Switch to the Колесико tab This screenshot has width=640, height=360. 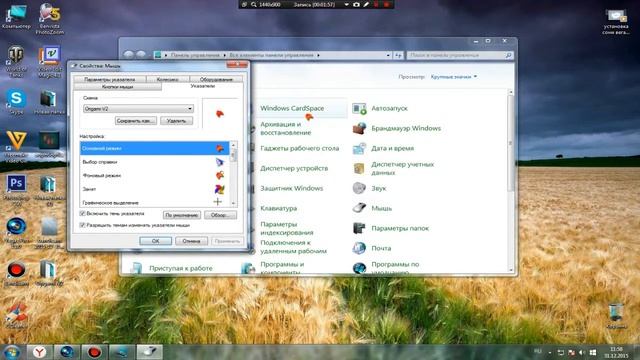tap(167, 79)
